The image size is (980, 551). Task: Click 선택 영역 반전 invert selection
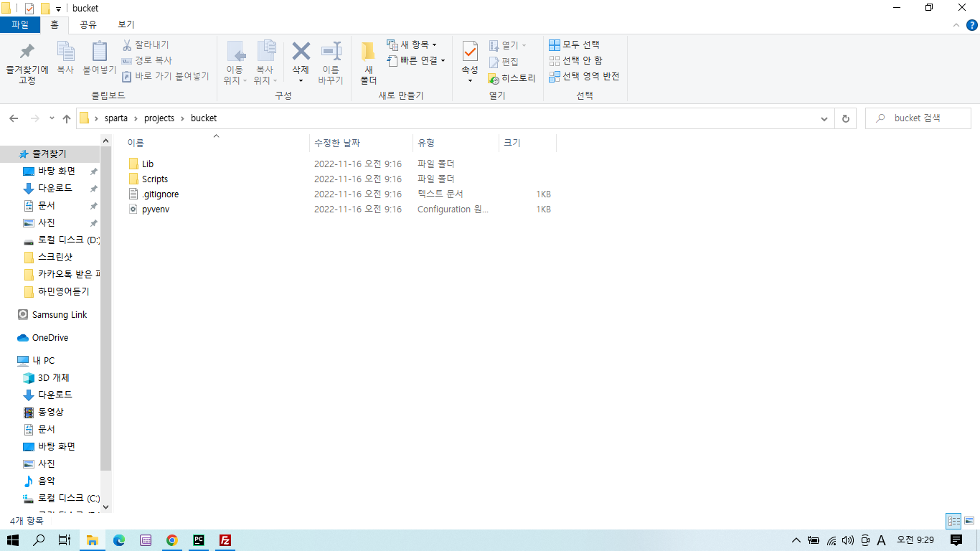tap(584, 76)
